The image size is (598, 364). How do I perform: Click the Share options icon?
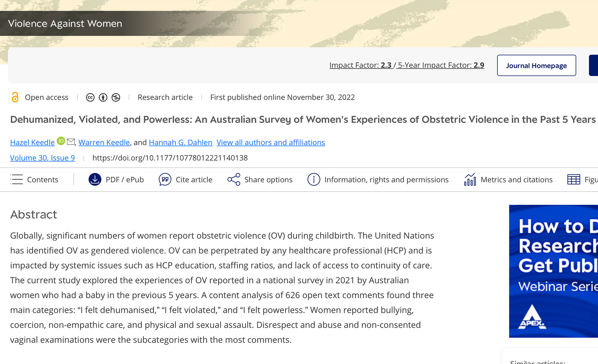pos(234,180)
